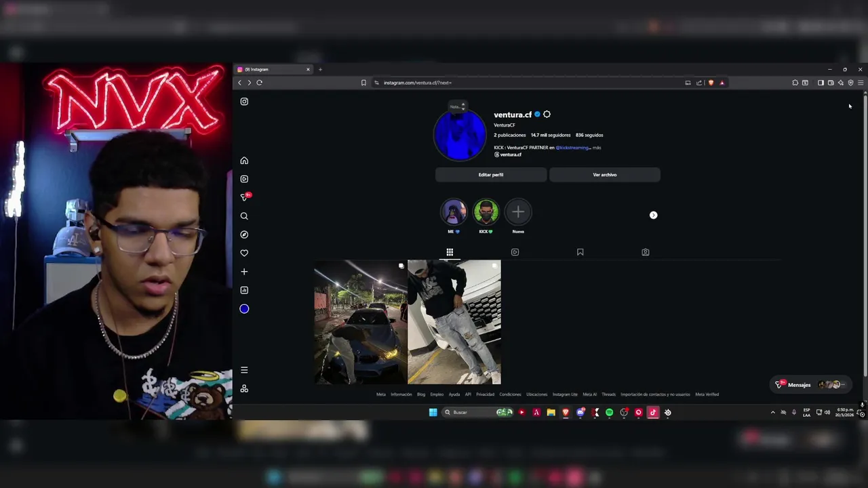The height and width of the screenshot is (488, 868).
Task: Add a Nueva highlight
Action: pyautogui.click(x=518, y=213)
